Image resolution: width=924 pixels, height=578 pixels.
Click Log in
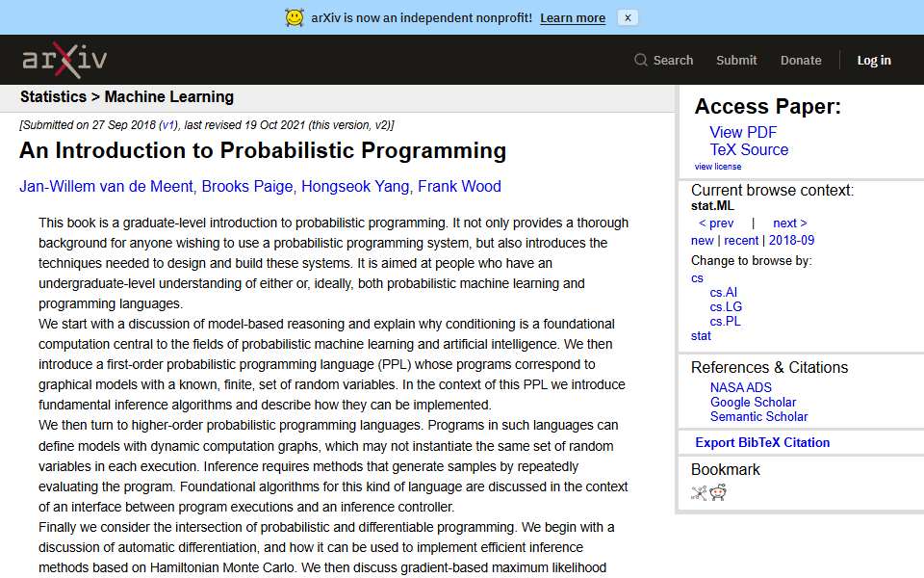coord(873,60)
